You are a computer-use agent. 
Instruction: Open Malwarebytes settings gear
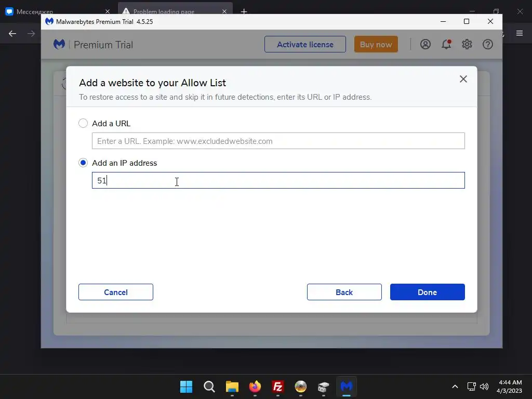pyautogui.click(x=467, y=45)
